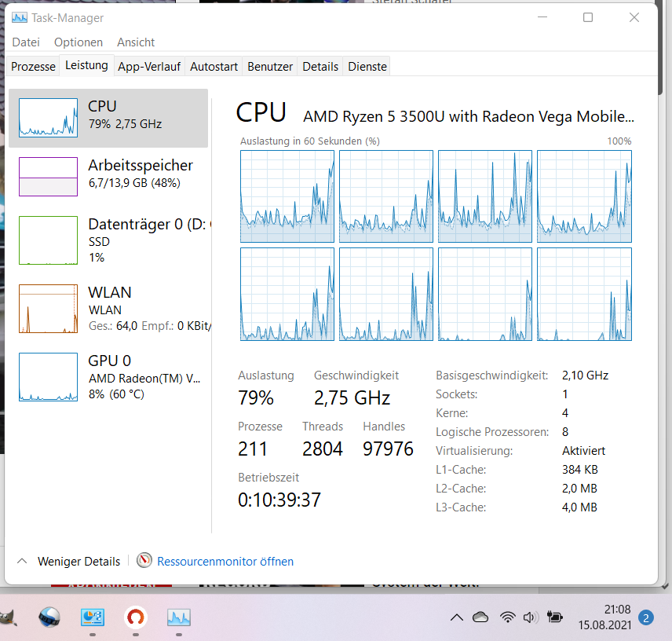Open the Optionen menu
The image size is (672, 641).
tap(79, 42)
